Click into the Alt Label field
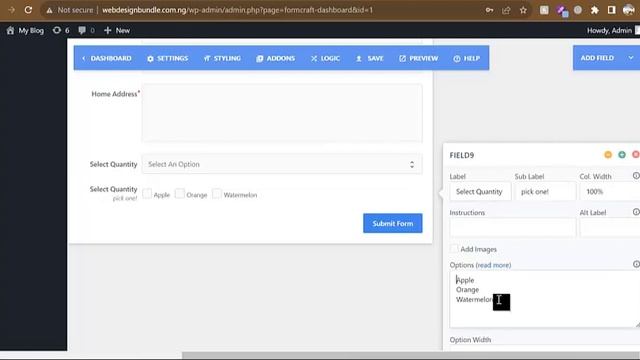 (x=610, y=228)
